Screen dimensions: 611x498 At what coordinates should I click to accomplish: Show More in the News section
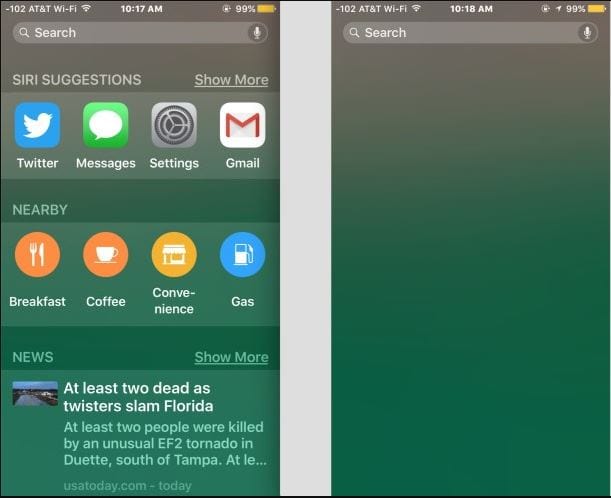[x=231, y=357]
